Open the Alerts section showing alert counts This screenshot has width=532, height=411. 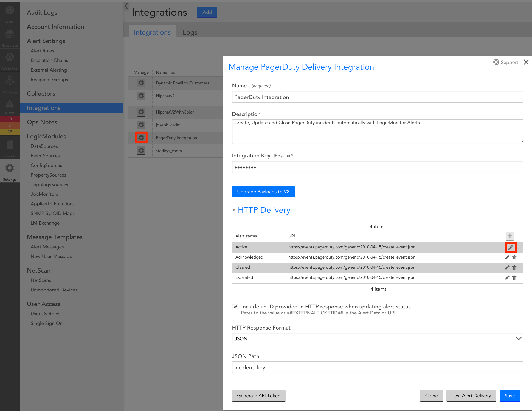10,106
